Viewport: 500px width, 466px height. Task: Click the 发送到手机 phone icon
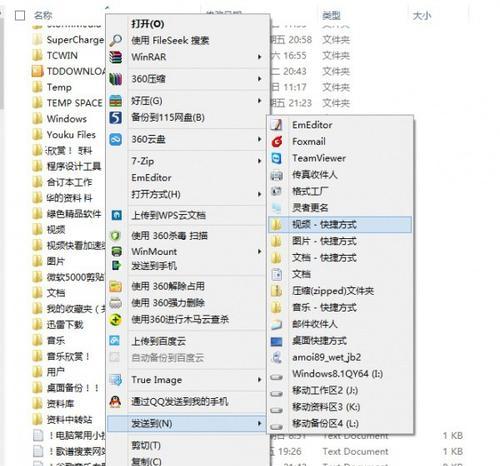[x=116, y=265]
